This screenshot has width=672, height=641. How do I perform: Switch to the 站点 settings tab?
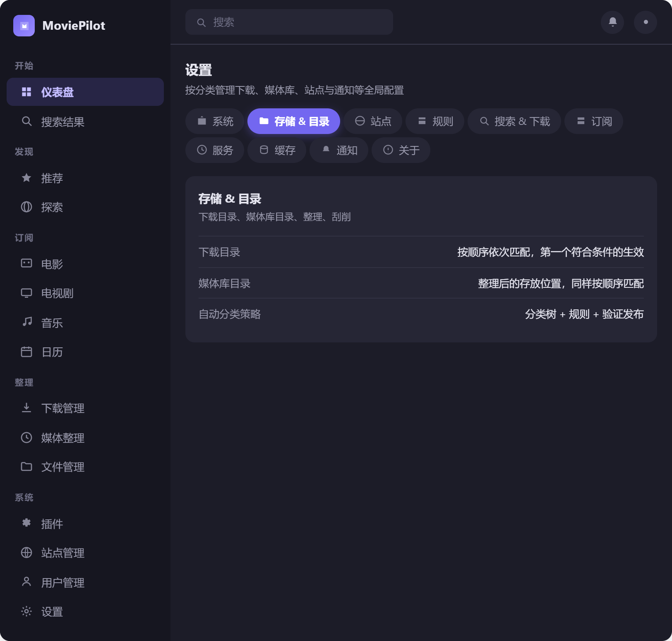373,121
